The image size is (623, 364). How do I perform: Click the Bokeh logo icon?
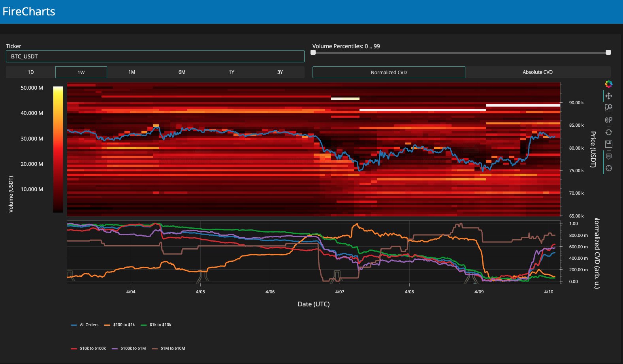tap(608, 84)
